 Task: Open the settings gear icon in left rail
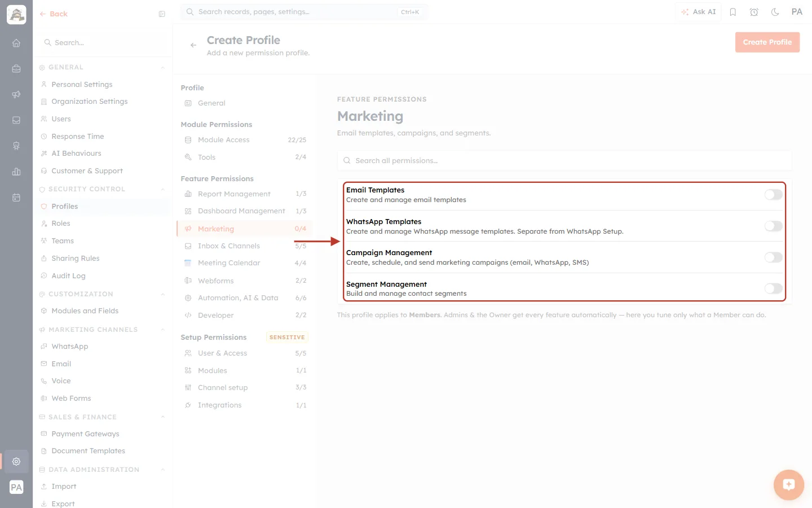point(16,461)
